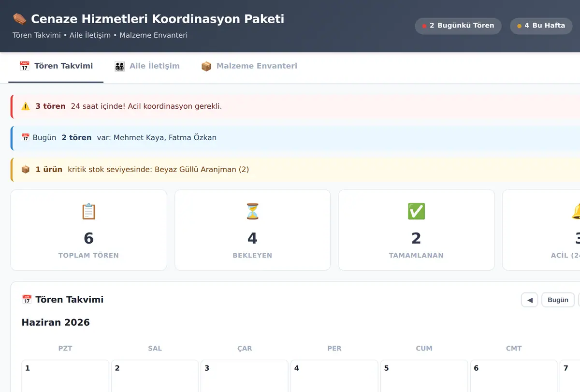Select June 6 calendar cell

click(x=514, y=376)
